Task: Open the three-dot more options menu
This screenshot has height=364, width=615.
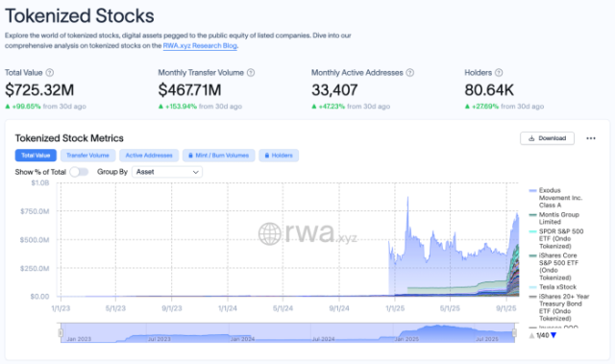Action: pyautogui.click(x=591, y=138)
